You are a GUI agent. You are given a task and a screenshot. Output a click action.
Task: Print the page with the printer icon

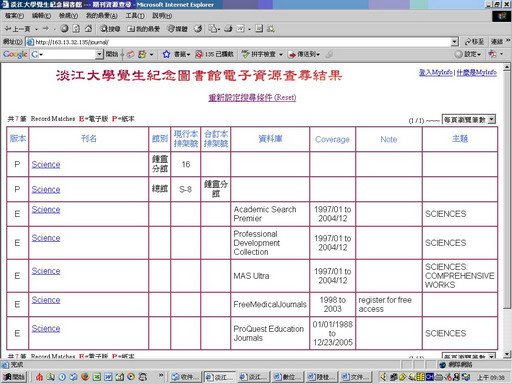(x=228, y=29)
